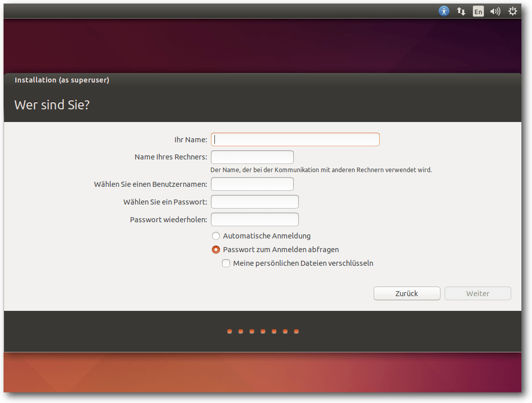This screenshot has width=532, height=403.
Task: Click the hint text about Kommunikation mit anderen Rechnern
Action: (x=321, y=170)
